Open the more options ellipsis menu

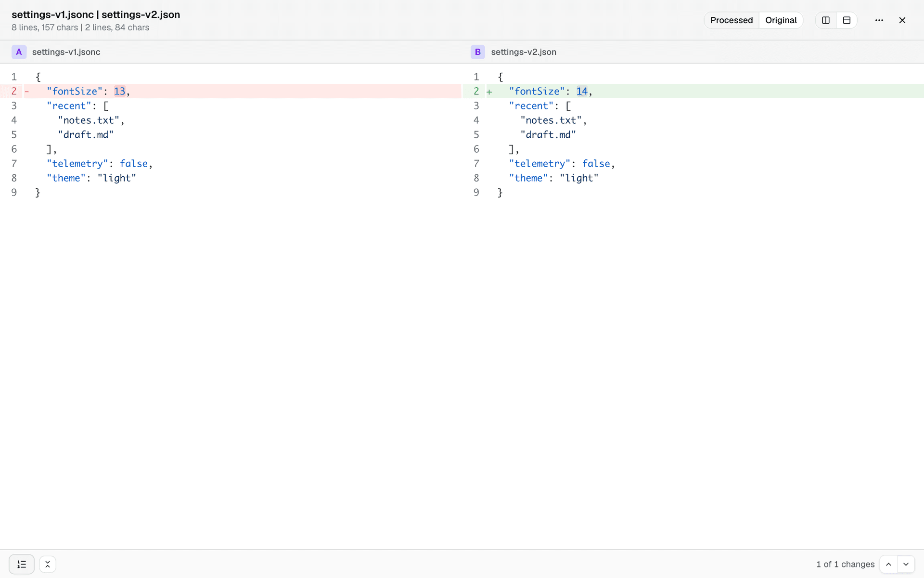coord(879,20)
